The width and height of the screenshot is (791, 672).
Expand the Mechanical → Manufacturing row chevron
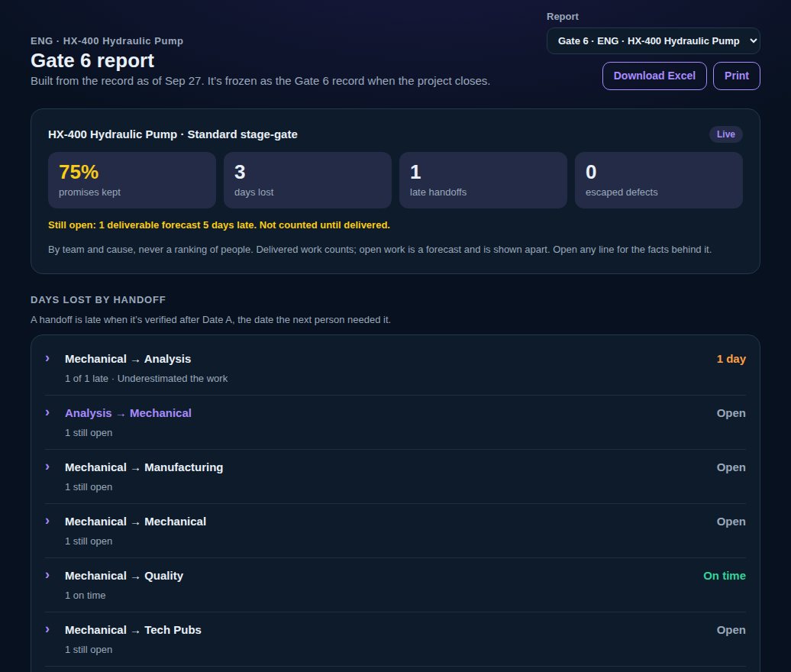pyautogui.click(x=47, y=467)
